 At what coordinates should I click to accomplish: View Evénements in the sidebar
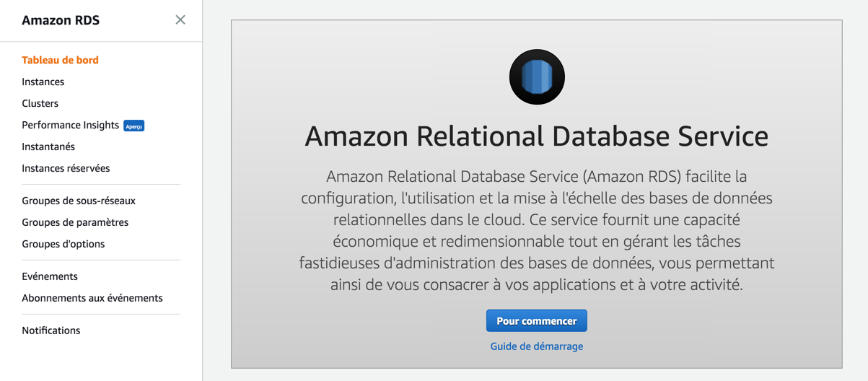pyautogui.click(x=50, y=276)
